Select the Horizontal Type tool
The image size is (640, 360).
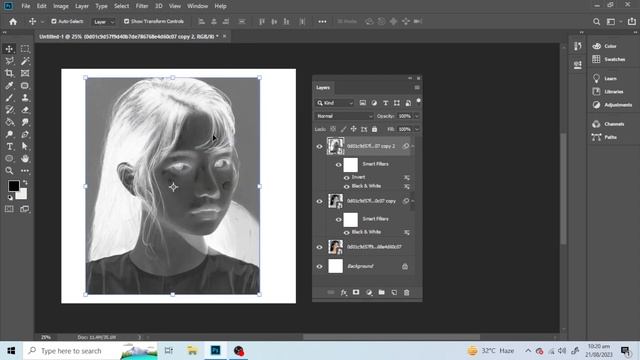(9, 147)
